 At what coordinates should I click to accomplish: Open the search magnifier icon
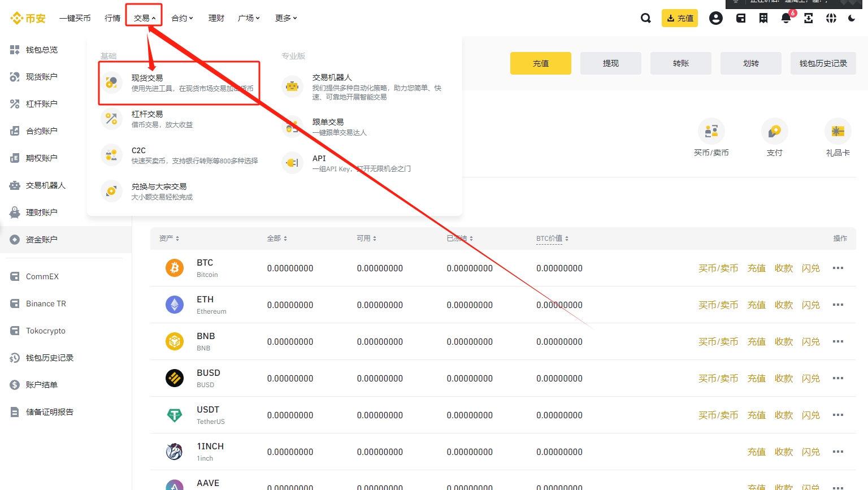pos(646,18)
